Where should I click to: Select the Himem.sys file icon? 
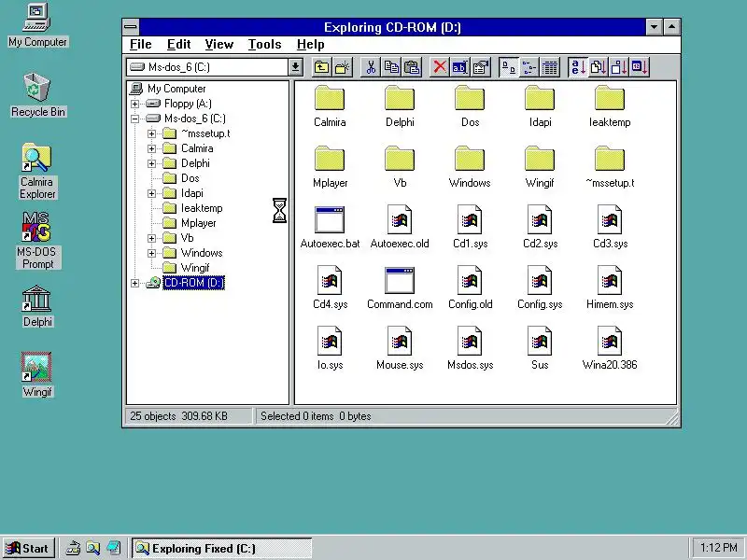pos(610,281)
